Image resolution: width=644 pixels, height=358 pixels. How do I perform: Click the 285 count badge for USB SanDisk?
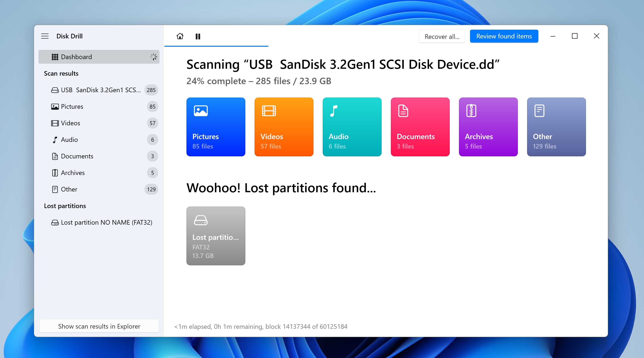click(x=151, y=90)
